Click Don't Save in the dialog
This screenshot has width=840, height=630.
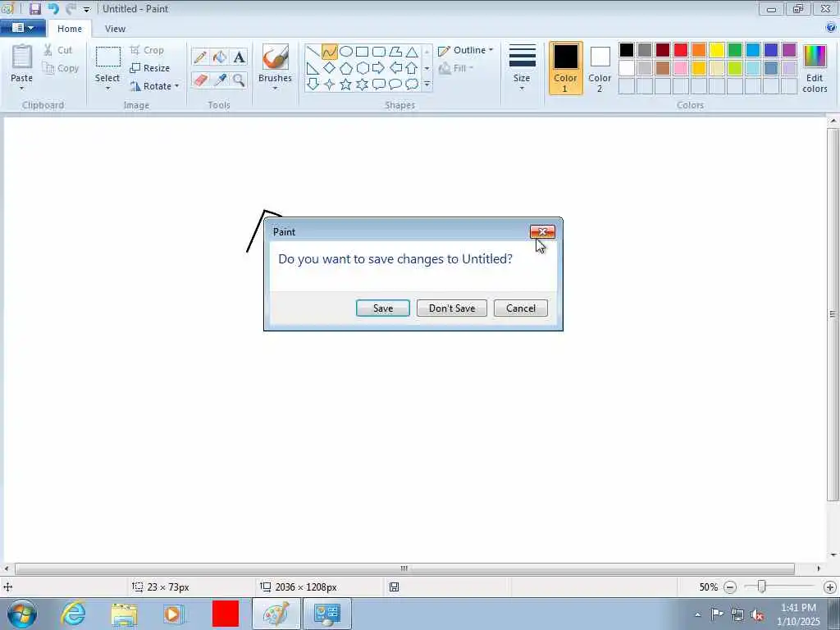(x=452, y=308)
